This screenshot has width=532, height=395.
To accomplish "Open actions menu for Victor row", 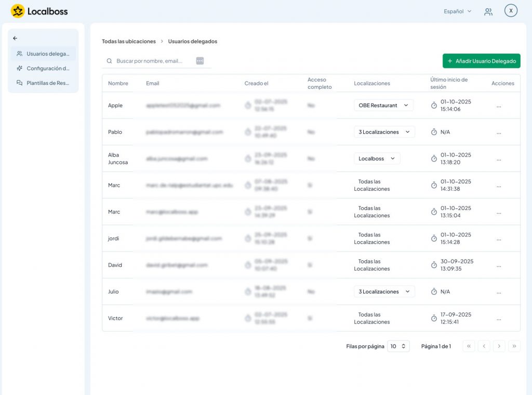I will click(499, 319).
